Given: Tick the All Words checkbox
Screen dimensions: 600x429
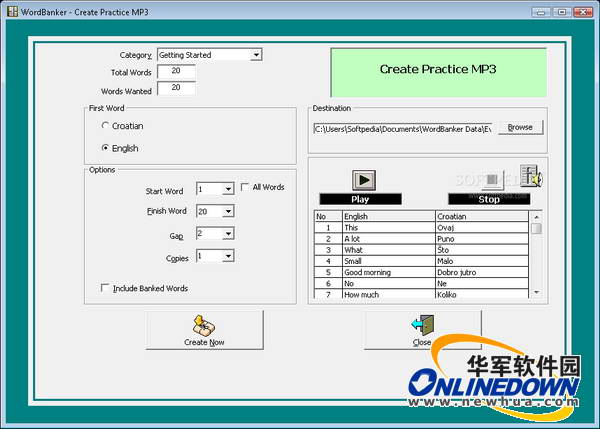Looking at the screenshot, I should 245,187.
